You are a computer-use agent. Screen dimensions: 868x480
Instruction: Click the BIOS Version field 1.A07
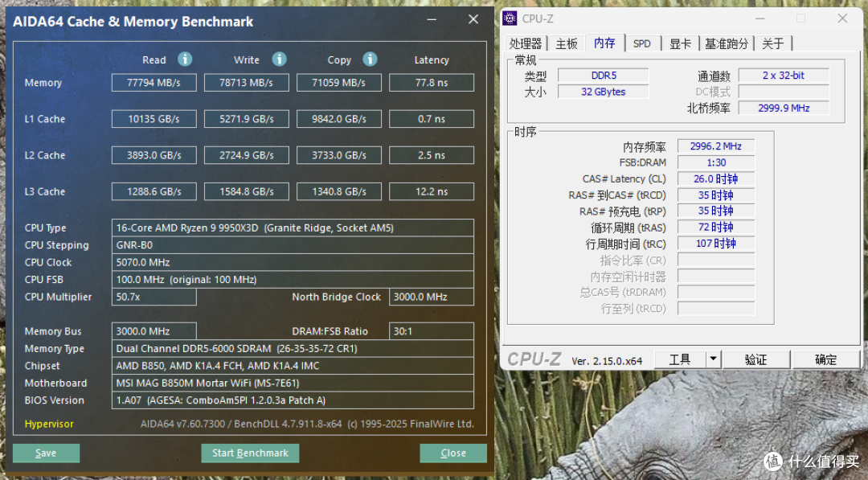click(293, 400)
